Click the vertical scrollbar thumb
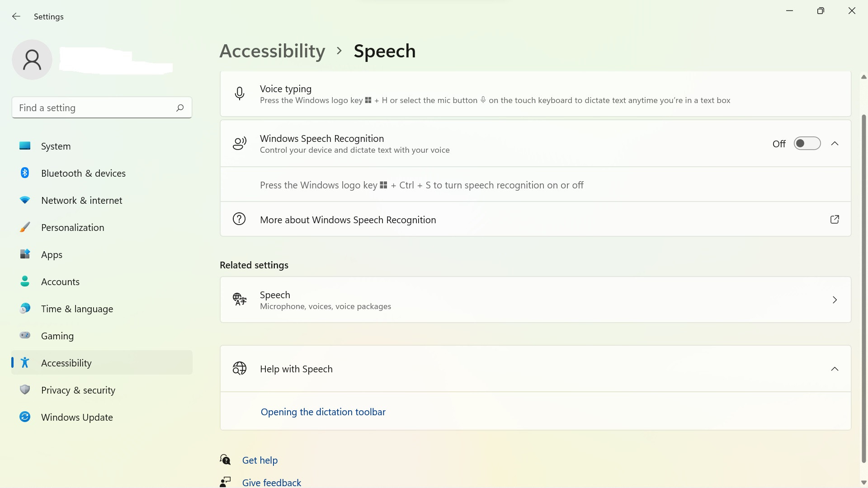This screenshot has width=868, height=488. point(864,289)
